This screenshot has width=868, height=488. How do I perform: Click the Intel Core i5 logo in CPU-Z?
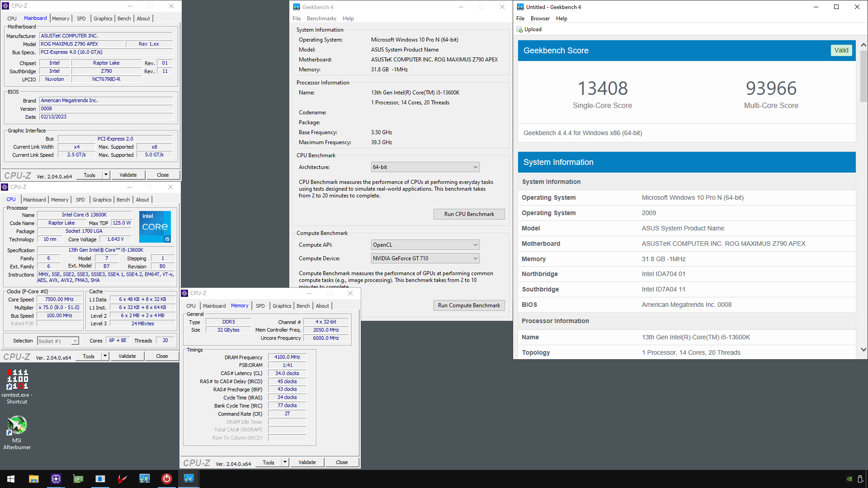[155, 227]
